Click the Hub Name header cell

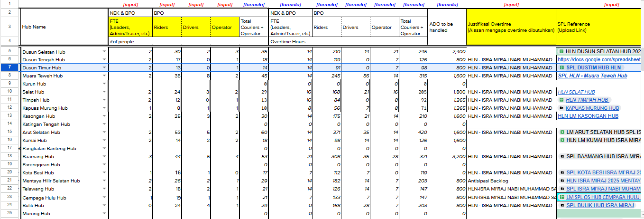point(64,27)
